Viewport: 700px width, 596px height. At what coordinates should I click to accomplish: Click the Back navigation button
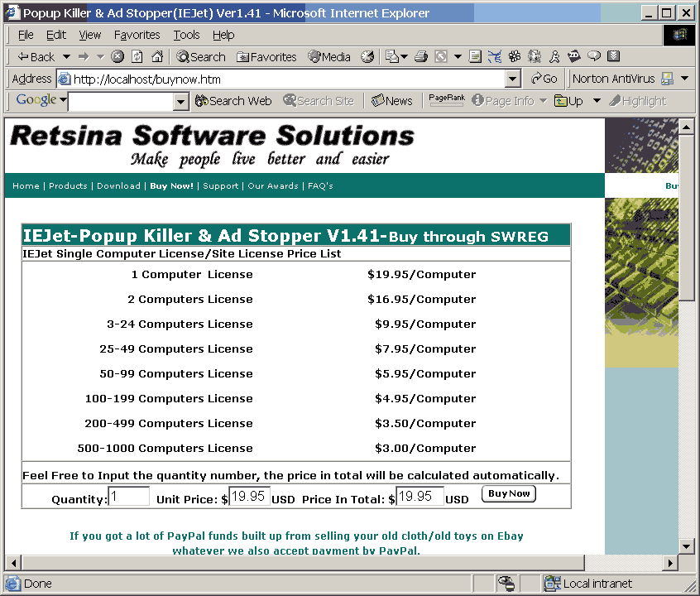pyautogui.click(x=36, y=57)
